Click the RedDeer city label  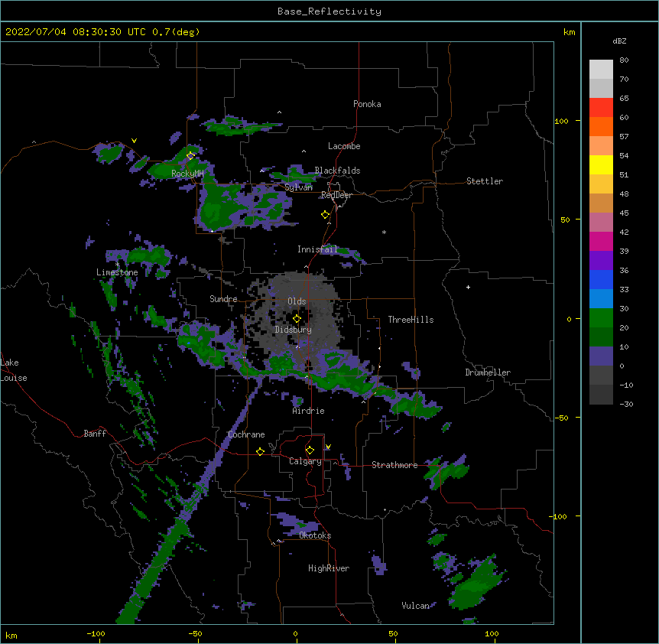336,195
